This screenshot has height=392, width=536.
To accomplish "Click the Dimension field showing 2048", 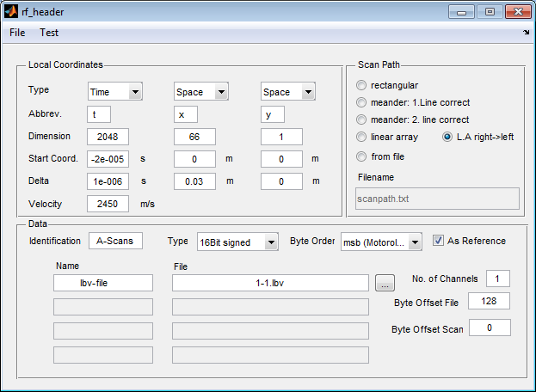I will click(x=108, y=137).
